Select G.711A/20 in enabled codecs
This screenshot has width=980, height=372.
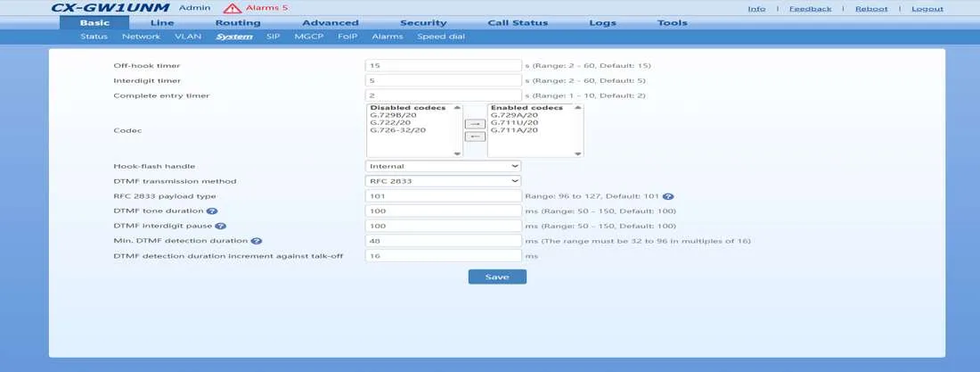514,130
